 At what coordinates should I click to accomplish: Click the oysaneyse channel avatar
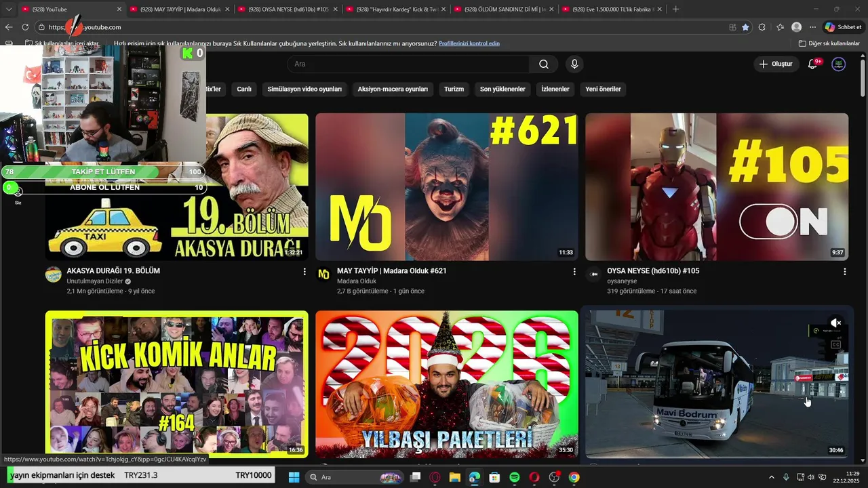[594, 274]
